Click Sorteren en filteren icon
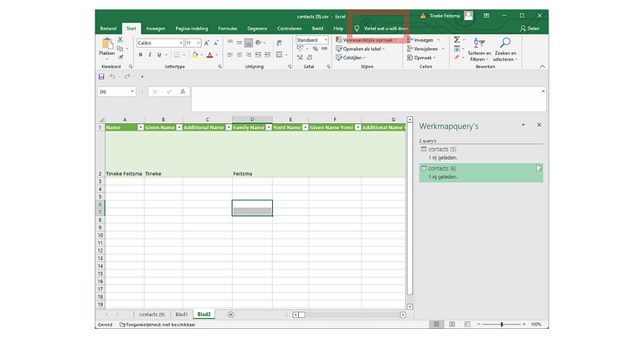Screen dimensions: 644x338 click(x=478, y=42)
